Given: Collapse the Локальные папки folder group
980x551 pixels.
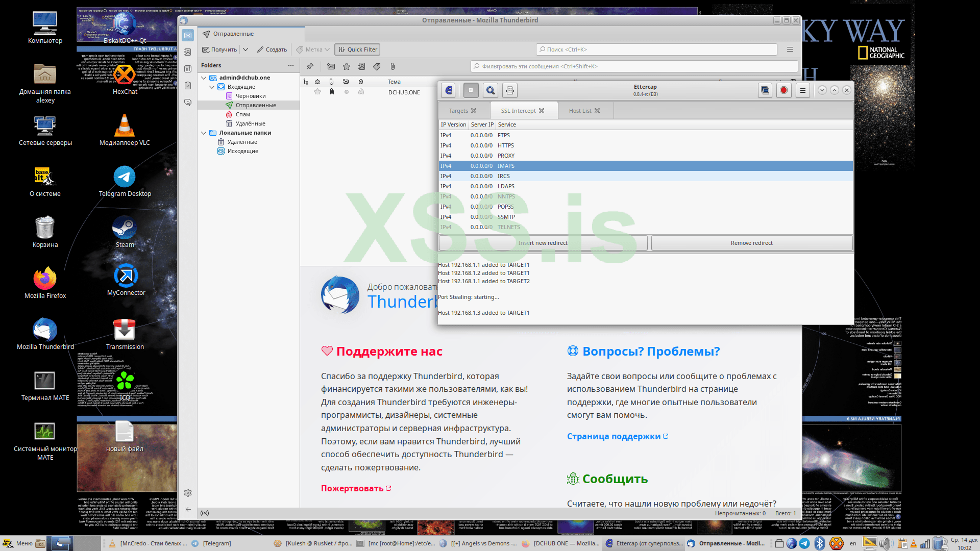Looking at the screenshot, I should (204, 133).
